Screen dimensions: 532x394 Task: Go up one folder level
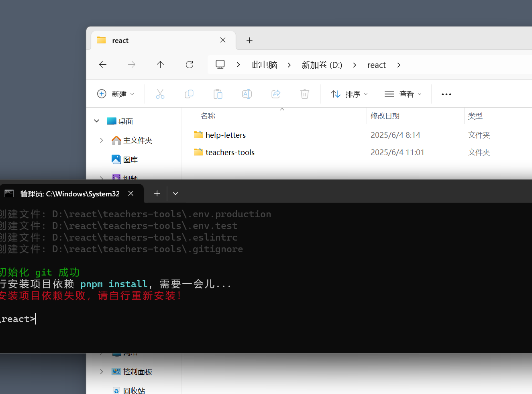click(x=160, y=65)
